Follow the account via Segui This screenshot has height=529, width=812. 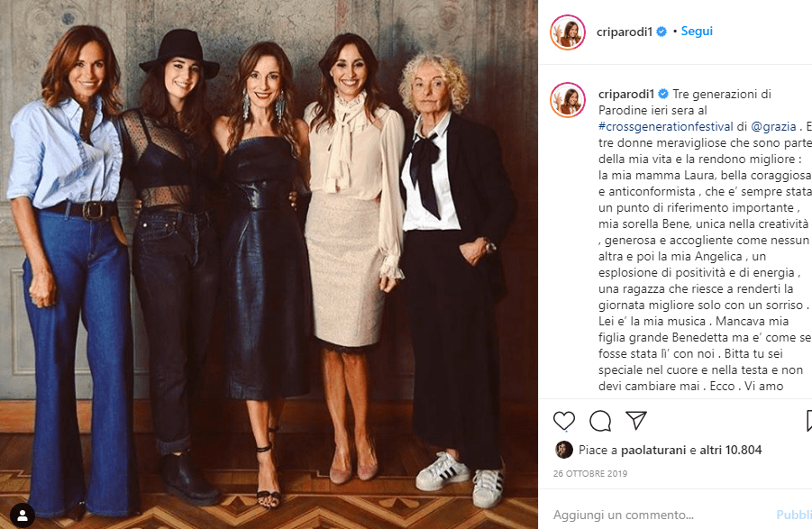pyautogui.click(x=697, y=31)
